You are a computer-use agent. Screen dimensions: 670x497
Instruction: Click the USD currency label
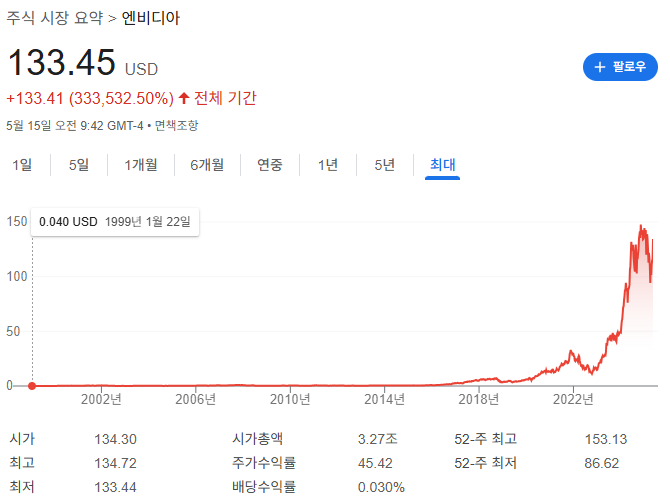(x=141, y=69)
